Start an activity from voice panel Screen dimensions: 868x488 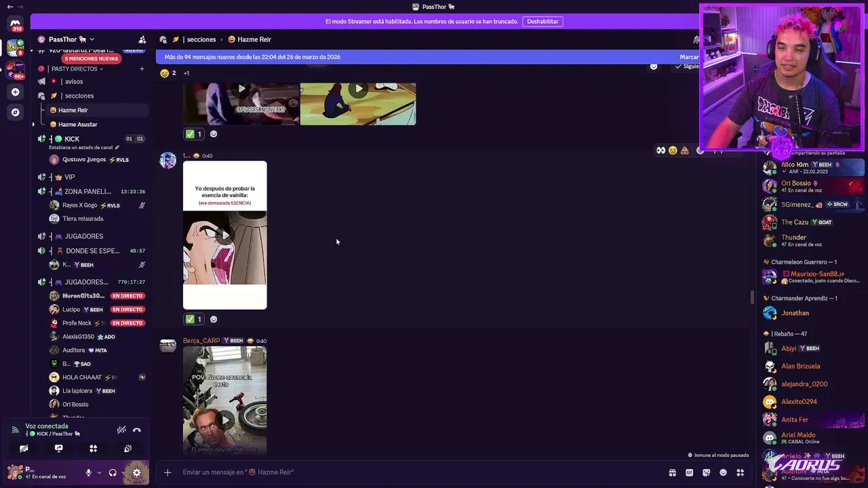tap(93, 449)
